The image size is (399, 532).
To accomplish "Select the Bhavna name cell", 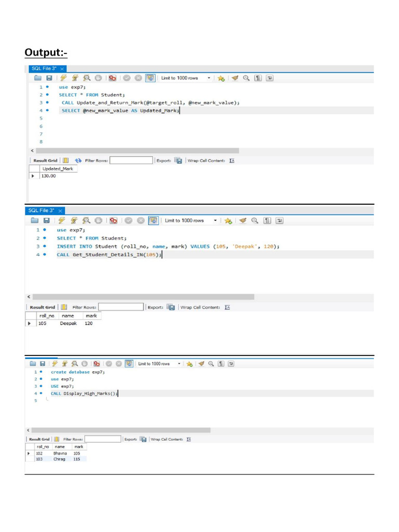I will click(60, 453).
